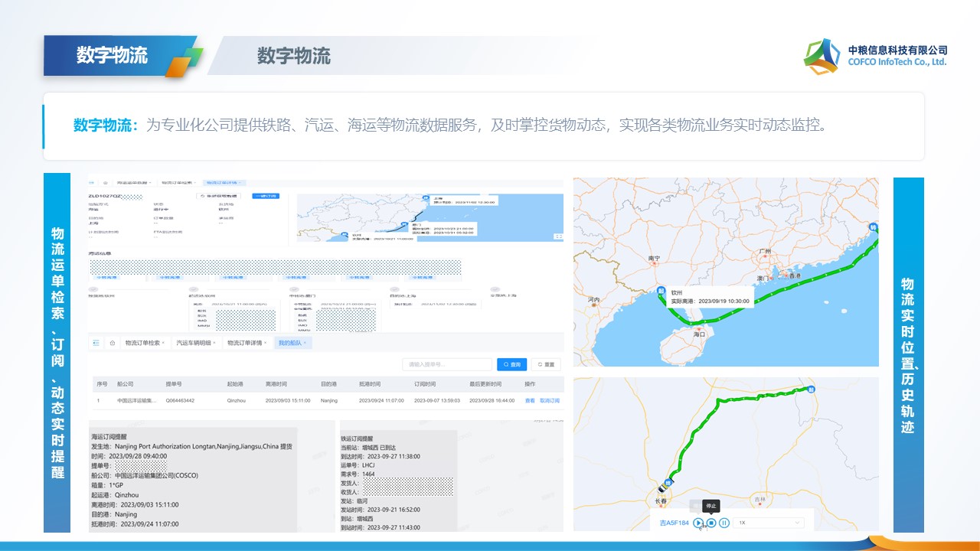Click the blue 一键订阅 button

coord(266,196)
